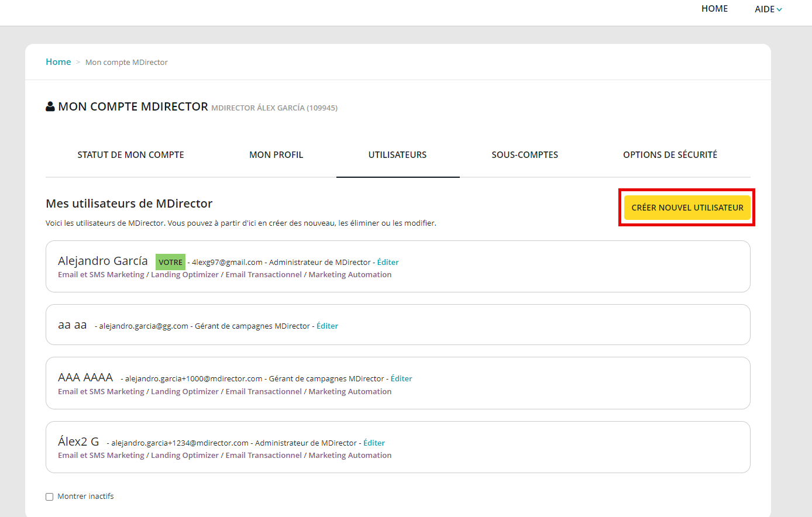The width and height of the screenshot is (812, 517).
Task: Click the AAA AAAA user name
Action: 85,377
